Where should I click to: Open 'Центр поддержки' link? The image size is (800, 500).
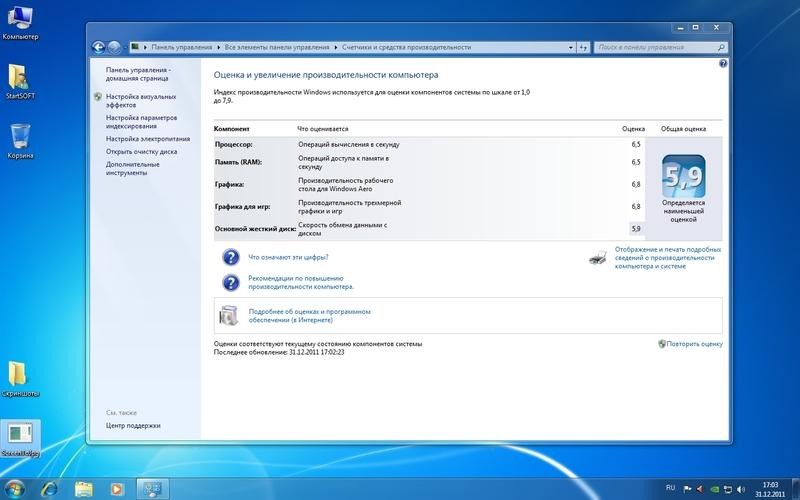click(x=133, y=426)
